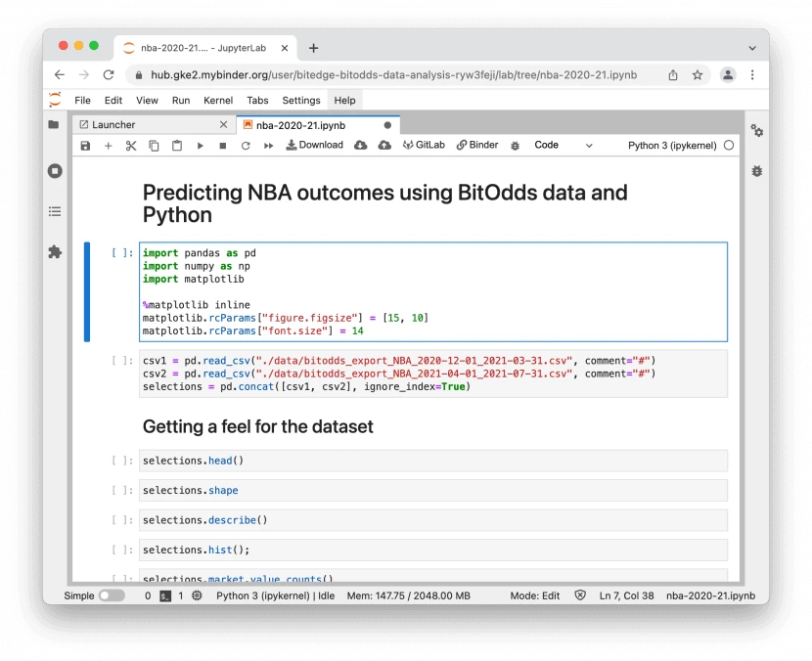Interrupt the kernel with the stop icon
Image resolution: width=812 pixels, height=661 pixels.
223,146
